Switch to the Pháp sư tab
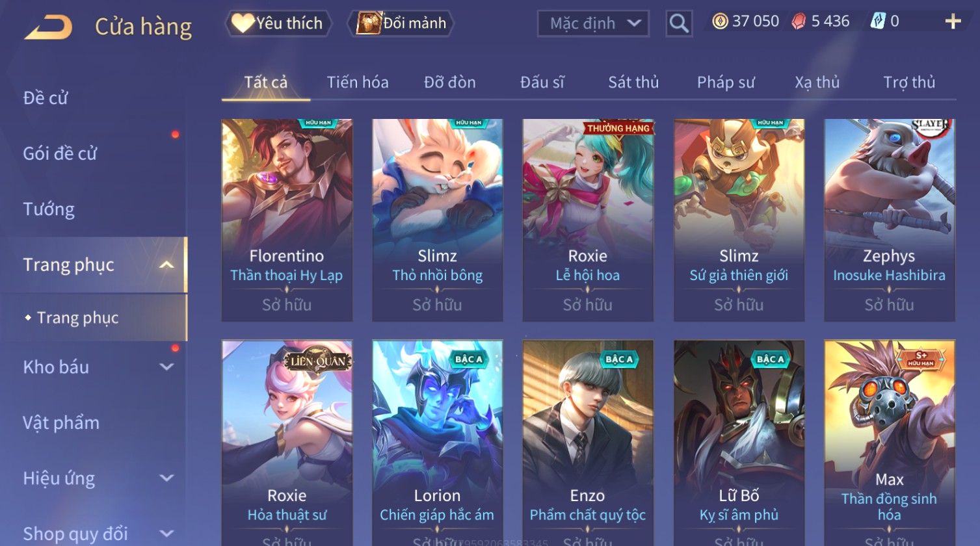The height and width of the screenshot is (546, 980). click(726, 83)
